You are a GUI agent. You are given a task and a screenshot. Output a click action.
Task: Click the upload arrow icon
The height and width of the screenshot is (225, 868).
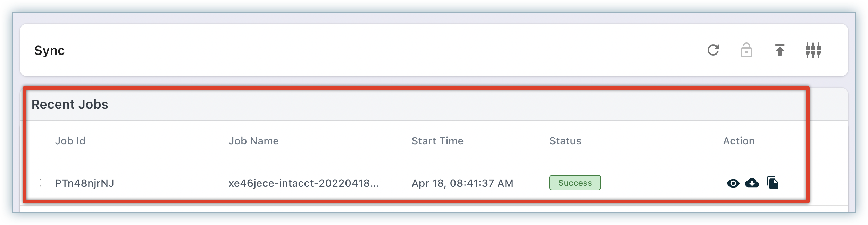[x=780, y=50]
